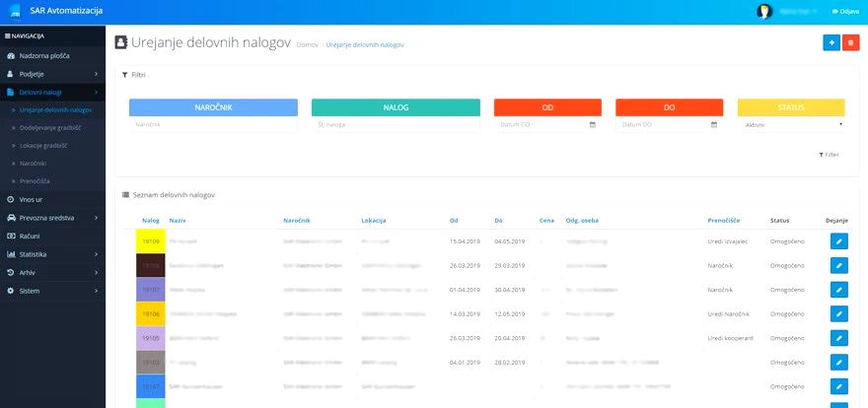
Task: Edit work order 19109 with pencil button
Action: [x=838, y=241]
